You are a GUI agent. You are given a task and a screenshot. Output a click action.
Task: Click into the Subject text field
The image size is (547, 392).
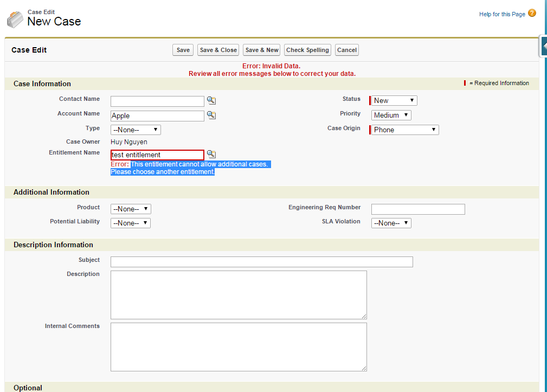(261, 262)
